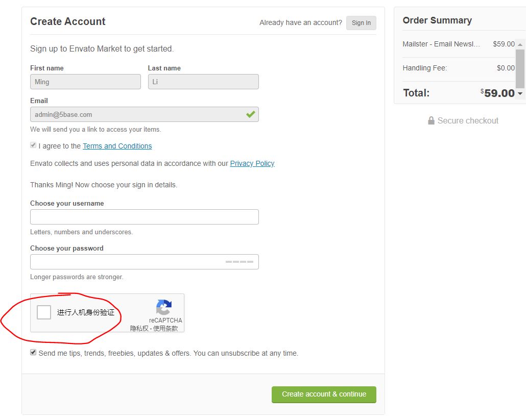Click the reCAPTCHA logo icon
526x420 pixels.
pyautogui.click(x=164, y=307)
